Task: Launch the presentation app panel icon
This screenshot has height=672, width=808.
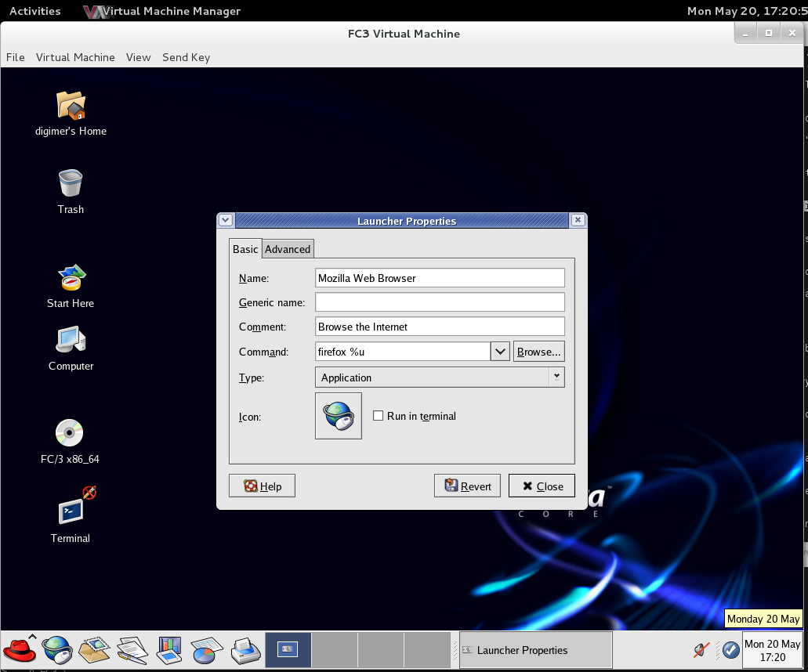Action: (169, 650)
